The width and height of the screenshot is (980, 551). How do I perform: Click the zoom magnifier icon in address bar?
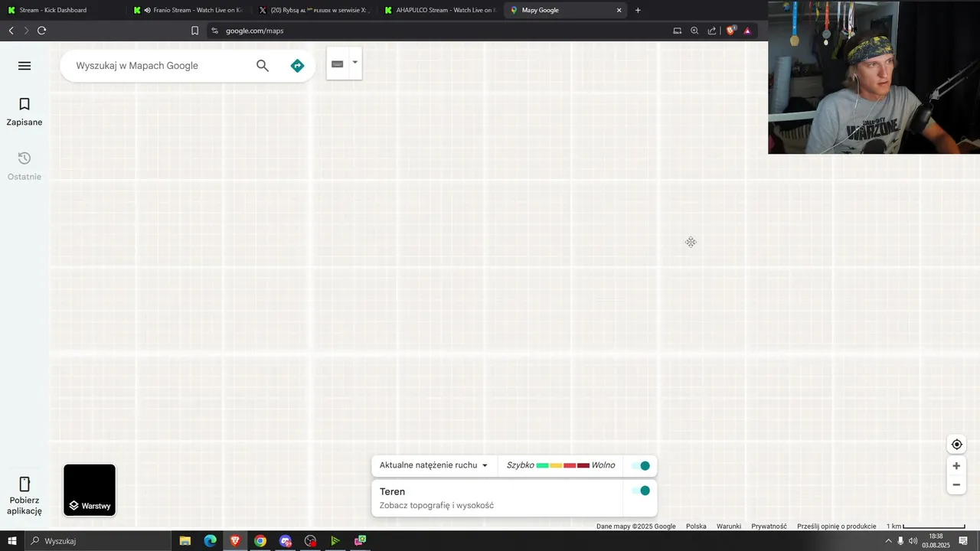694,31
